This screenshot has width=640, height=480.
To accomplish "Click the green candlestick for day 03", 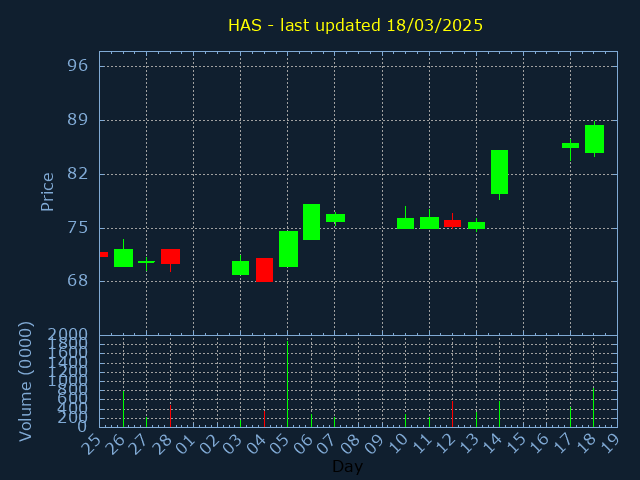I will coord(240,268).
